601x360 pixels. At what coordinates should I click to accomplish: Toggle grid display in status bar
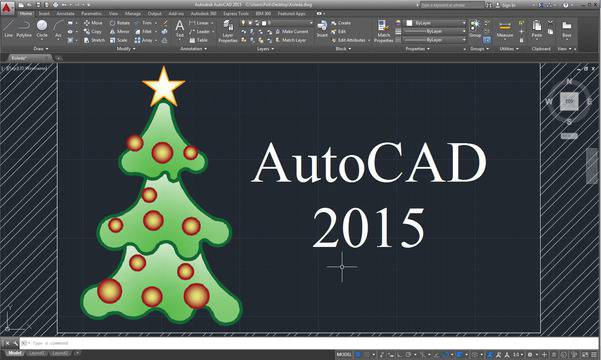[358, 355]
